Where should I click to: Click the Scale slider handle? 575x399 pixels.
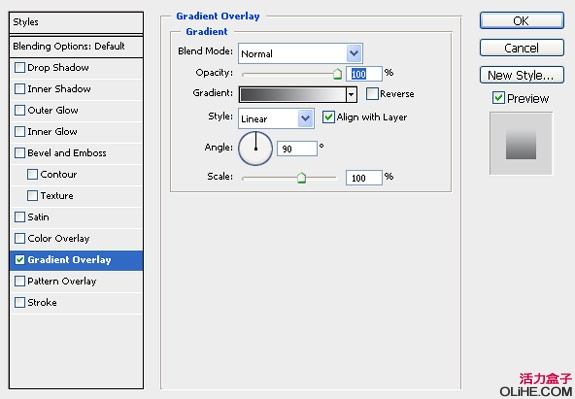pyautogui.click(x=301, y=178)
